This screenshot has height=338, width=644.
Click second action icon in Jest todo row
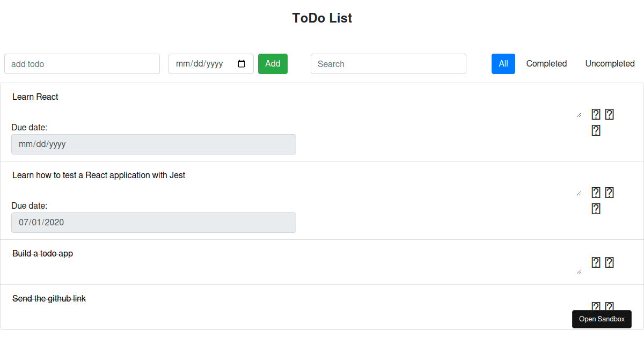pos(609,193)
